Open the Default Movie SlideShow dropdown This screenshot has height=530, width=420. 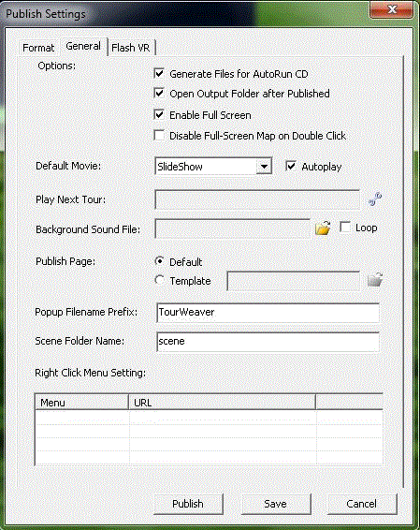click(x=264, y=167)
